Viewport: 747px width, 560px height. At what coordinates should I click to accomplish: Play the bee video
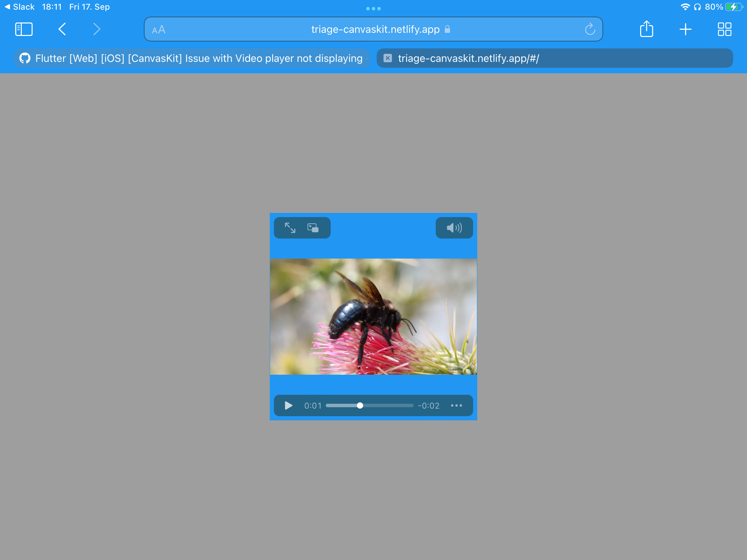(288, 405)
